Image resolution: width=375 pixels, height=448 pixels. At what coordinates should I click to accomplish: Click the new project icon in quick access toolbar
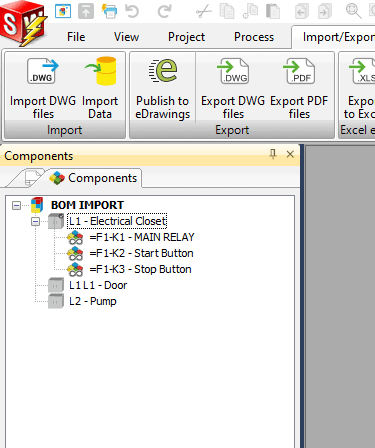coord(63,11)
